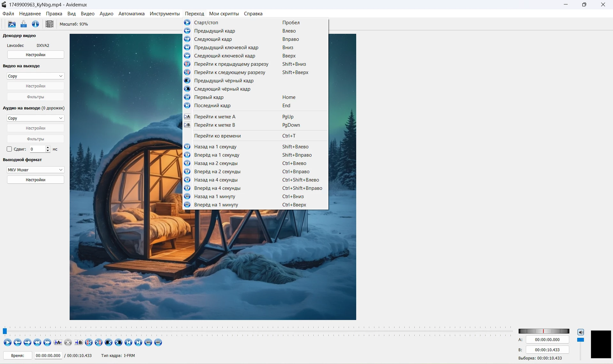Expand the audio output Copy dropdown
Image resolution: width=613 pixels, height=364 pixels.
pyautogui.click(x=35, y=118)
